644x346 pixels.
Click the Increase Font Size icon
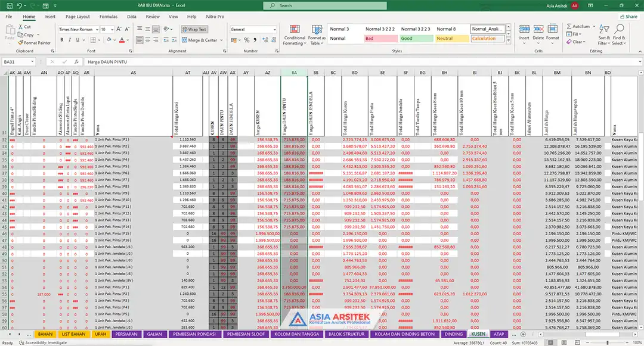coord(119,29)
